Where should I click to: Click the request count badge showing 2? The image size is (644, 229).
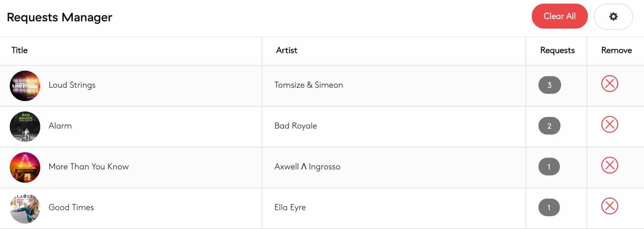[549, 126]
